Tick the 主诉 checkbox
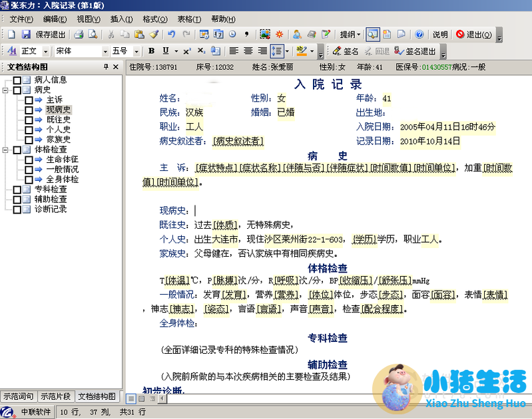The width and height of the screenshot is (532, 419). [29, 100]
